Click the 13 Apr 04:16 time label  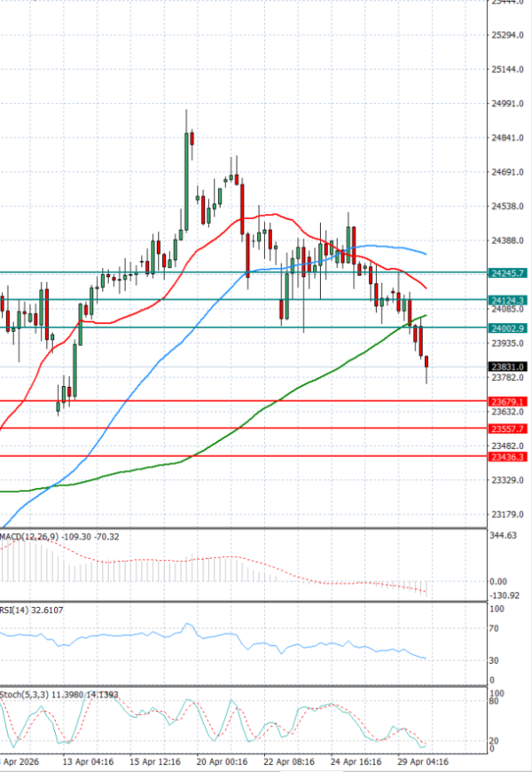click(x=85, y=761)
